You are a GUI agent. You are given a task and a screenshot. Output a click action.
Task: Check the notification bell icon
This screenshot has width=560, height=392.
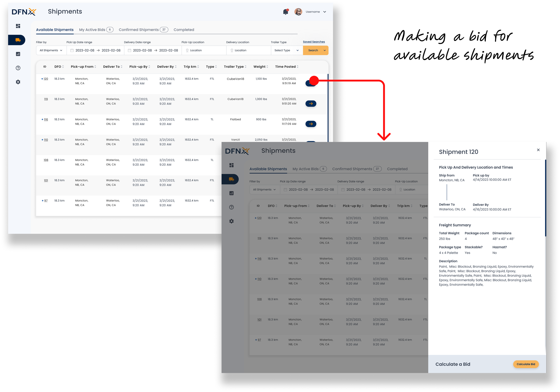(286, 12)
